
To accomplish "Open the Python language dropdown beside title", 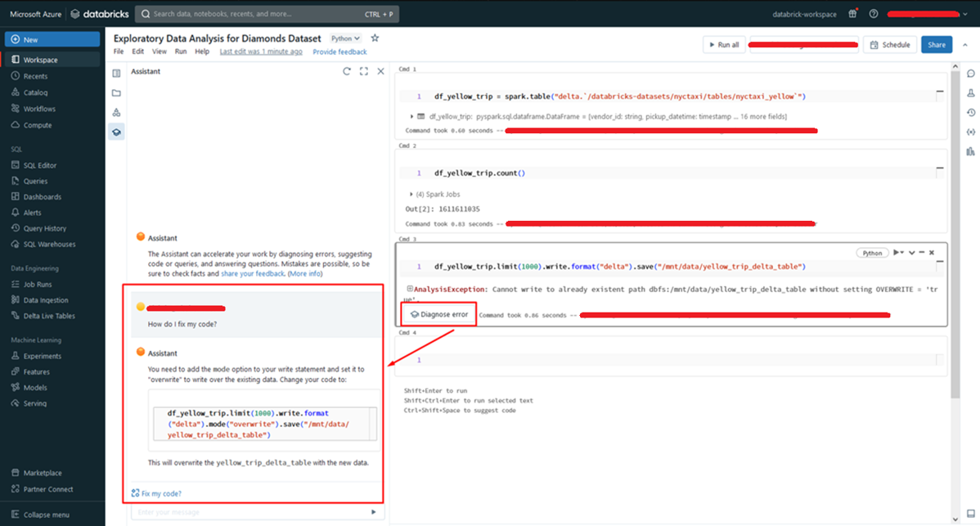I will click(345, 38).
